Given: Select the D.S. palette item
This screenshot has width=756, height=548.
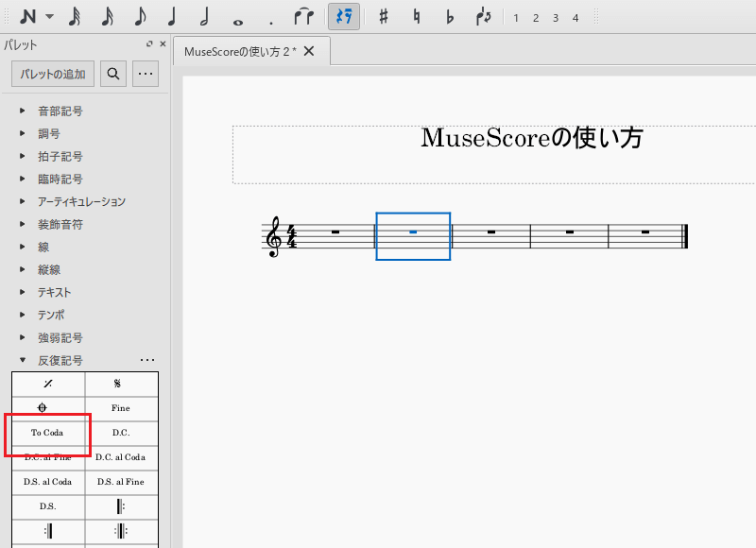Looking at the screenshot, I should point(48,506).
